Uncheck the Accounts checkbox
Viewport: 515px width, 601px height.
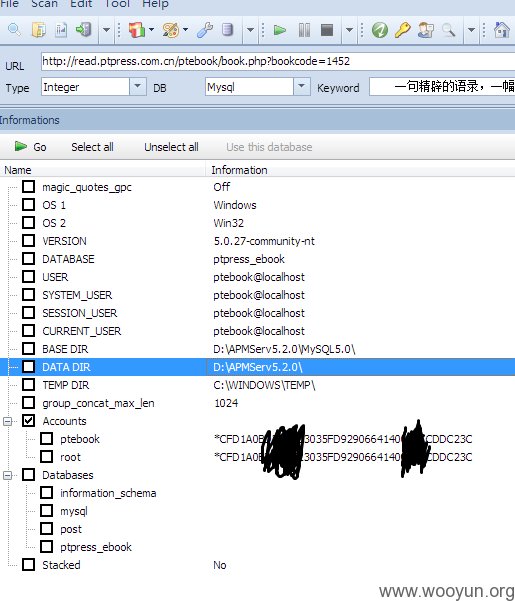28,421
